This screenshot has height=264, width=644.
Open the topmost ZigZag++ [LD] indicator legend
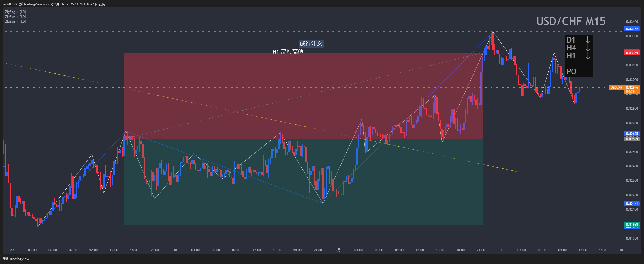point(16,12)
